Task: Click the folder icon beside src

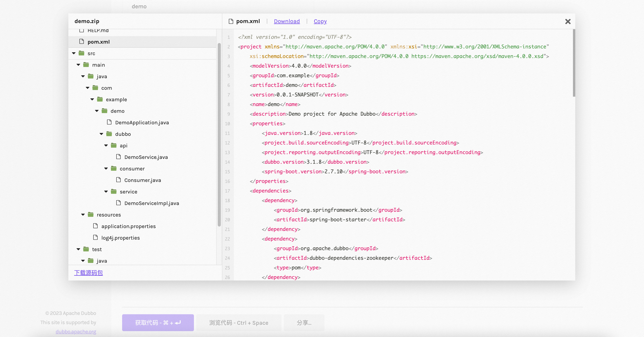Action: (x=81, y=53)
